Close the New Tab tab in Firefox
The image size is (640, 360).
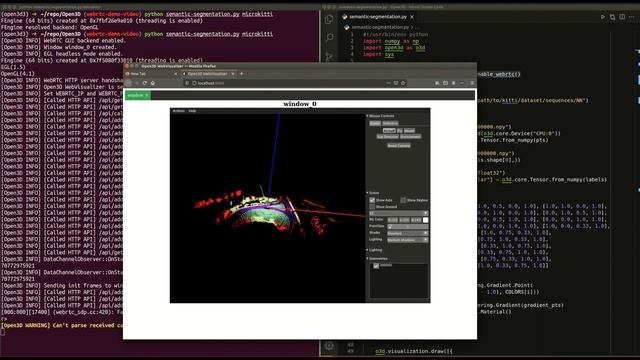[x=176, y=74]
